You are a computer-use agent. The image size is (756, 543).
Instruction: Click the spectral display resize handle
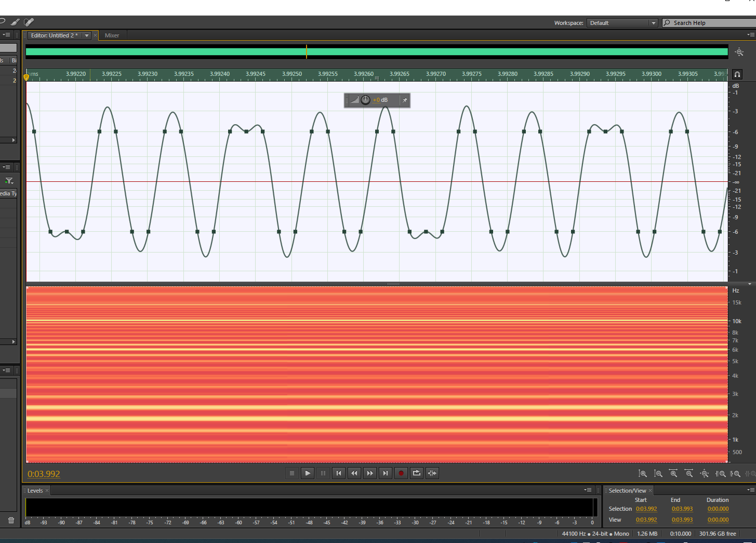tap(393, 284)
